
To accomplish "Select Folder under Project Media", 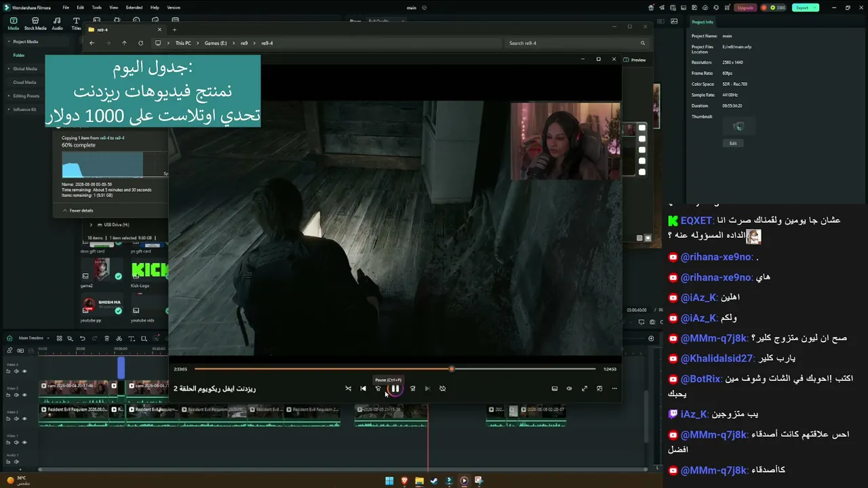I will point(19,55).
